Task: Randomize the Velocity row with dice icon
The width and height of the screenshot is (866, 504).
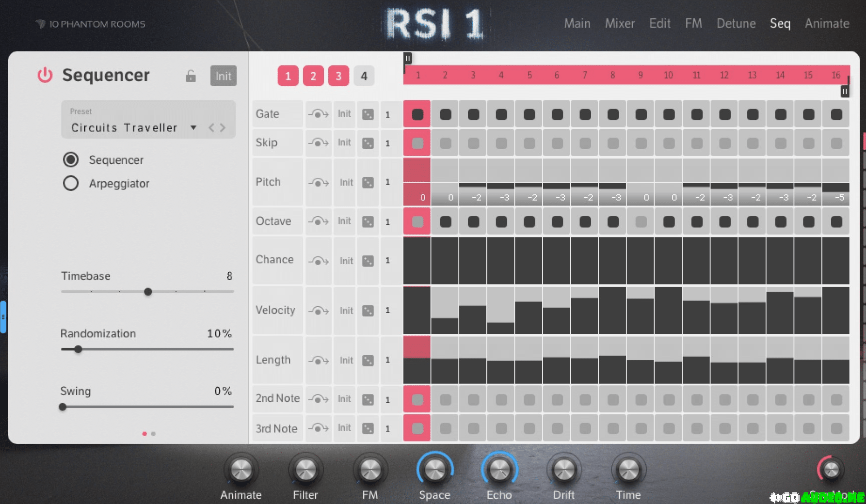Action: [368, 311]
